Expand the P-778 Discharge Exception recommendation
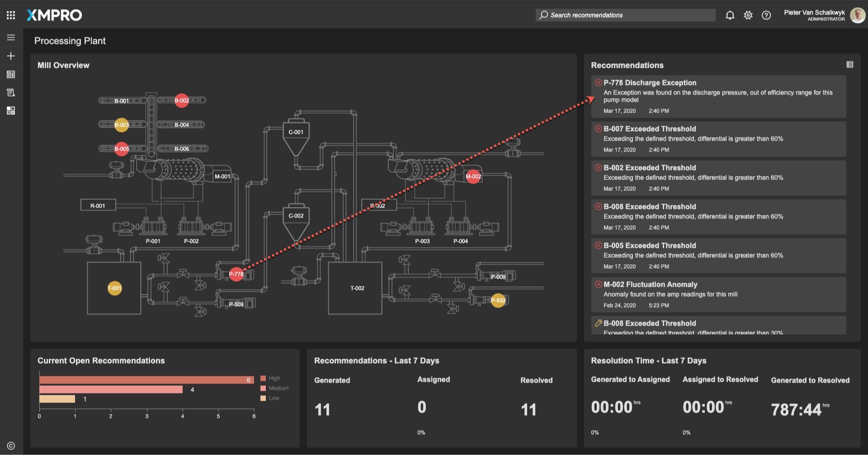The width and height of the screenshot is (868, 455). pyautogui.click(x=718, y=96)
